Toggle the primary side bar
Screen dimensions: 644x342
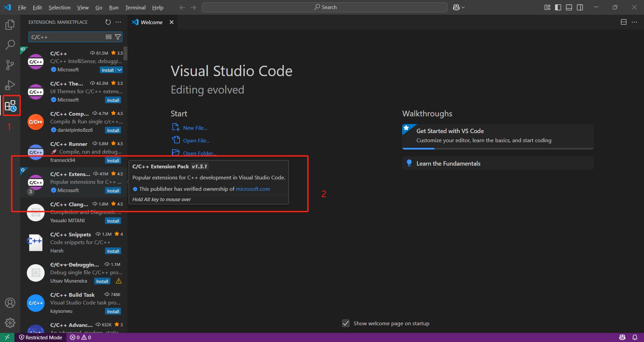pyautogui.click(x=558, y=7)
